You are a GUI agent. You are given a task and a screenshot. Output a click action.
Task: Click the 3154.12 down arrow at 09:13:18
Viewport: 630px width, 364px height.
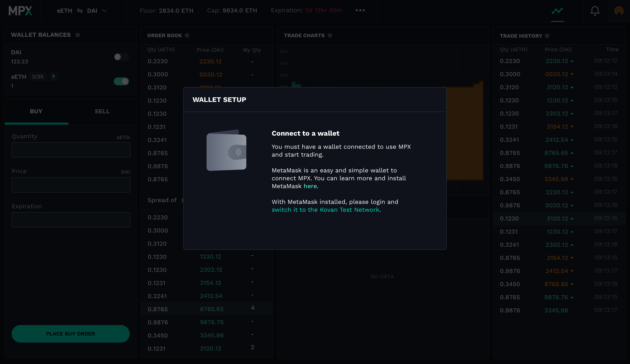(x=572, y=127)
